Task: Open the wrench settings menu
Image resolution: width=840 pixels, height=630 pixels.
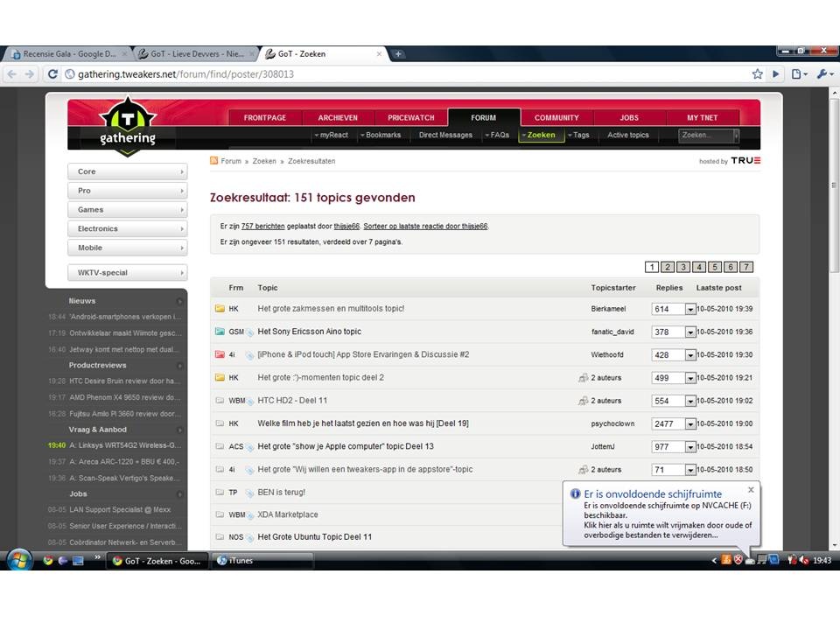Action: pos(824,73)
